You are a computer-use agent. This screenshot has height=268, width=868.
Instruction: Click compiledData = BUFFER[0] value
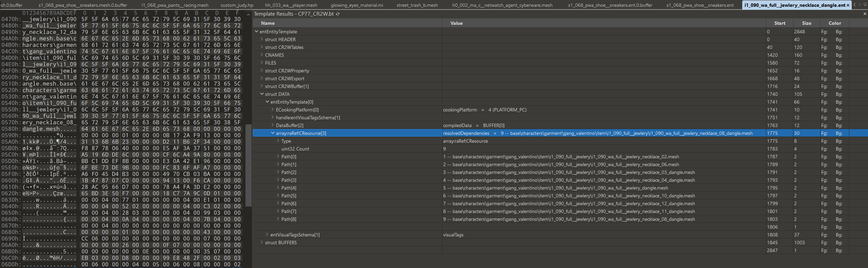(x=474, y=125)
